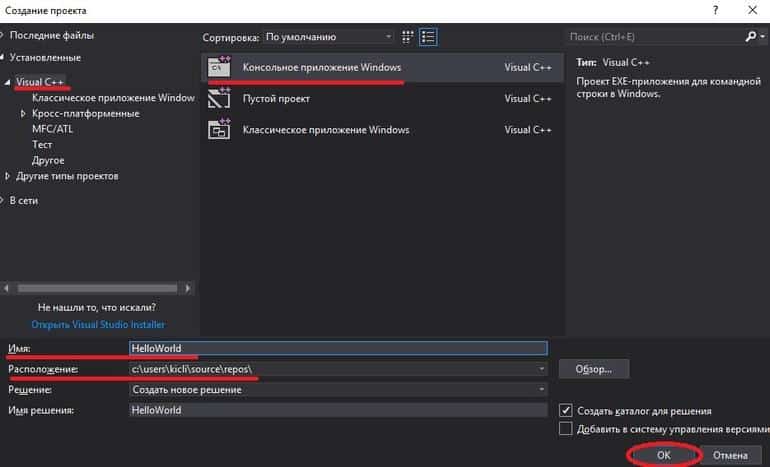Select Visual C++ in the tree
The height and width of the screenshot is (467, 770).
pos(40,82)
